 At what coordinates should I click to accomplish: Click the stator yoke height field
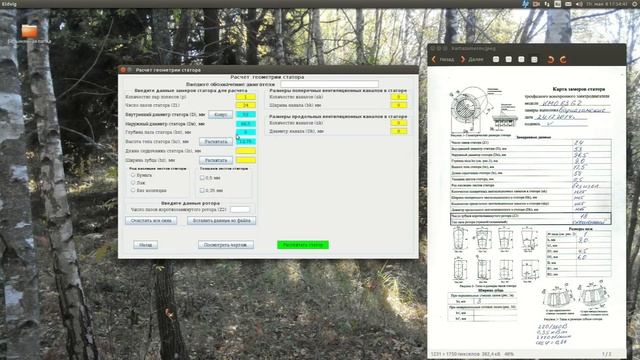tap(246, 142)
